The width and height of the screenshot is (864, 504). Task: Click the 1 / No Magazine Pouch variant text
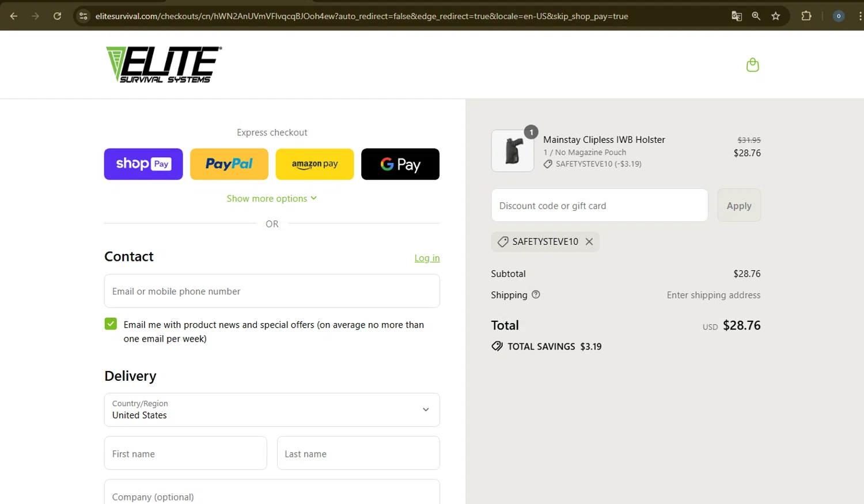click(x=585, y=152)
